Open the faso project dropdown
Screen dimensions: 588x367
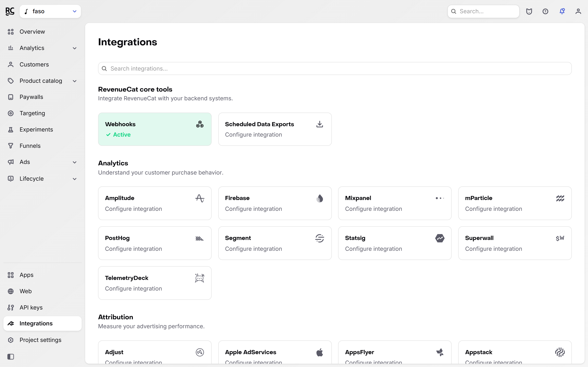coord(50,11)
